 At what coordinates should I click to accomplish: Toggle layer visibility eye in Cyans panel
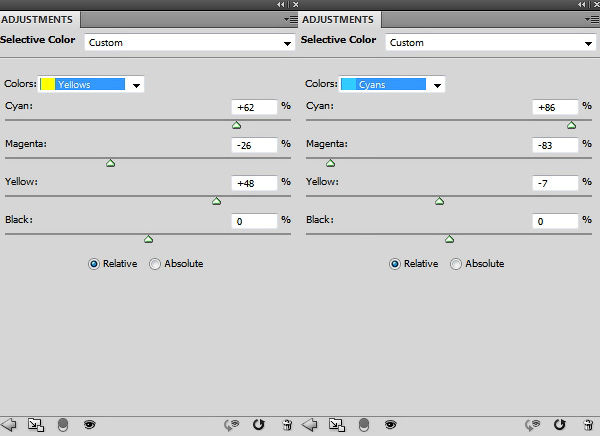(x=391, y=425)
